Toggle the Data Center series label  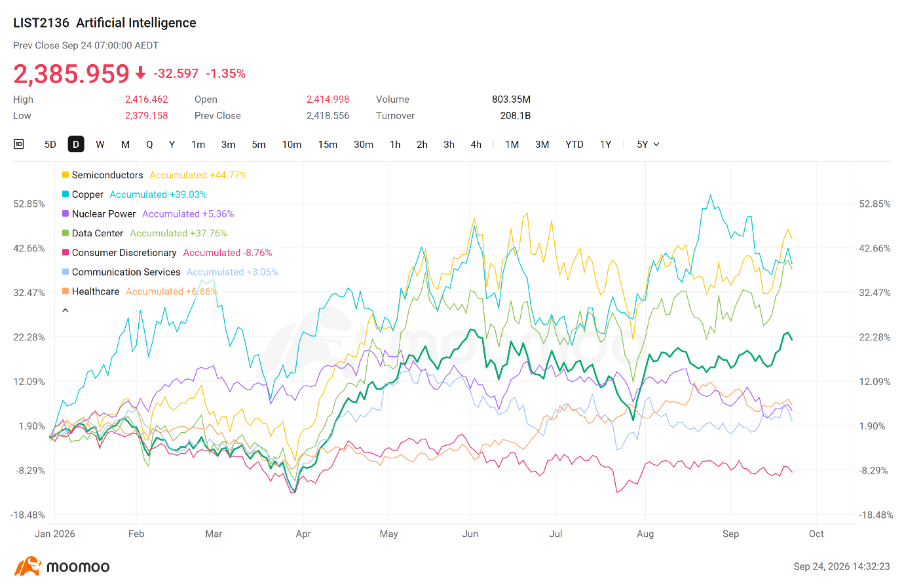[98, 233]
